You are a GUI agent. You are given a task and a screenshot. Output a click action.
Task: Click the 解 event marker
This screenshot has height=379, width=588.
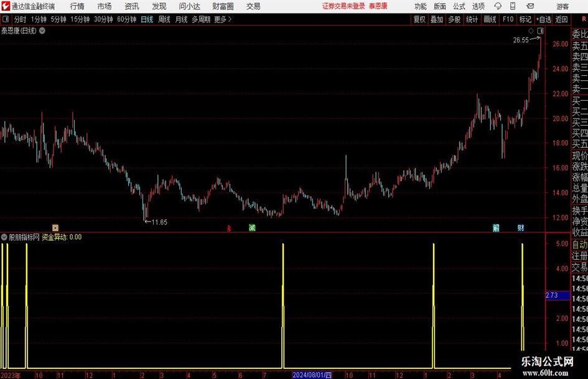coord(496,228)
